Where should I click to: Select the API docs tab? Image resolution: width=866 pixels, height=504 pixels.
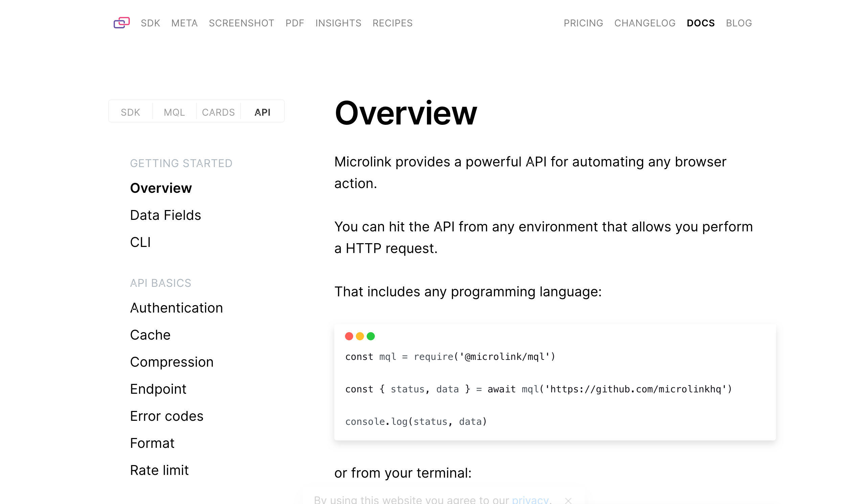[x=263, y=112]
